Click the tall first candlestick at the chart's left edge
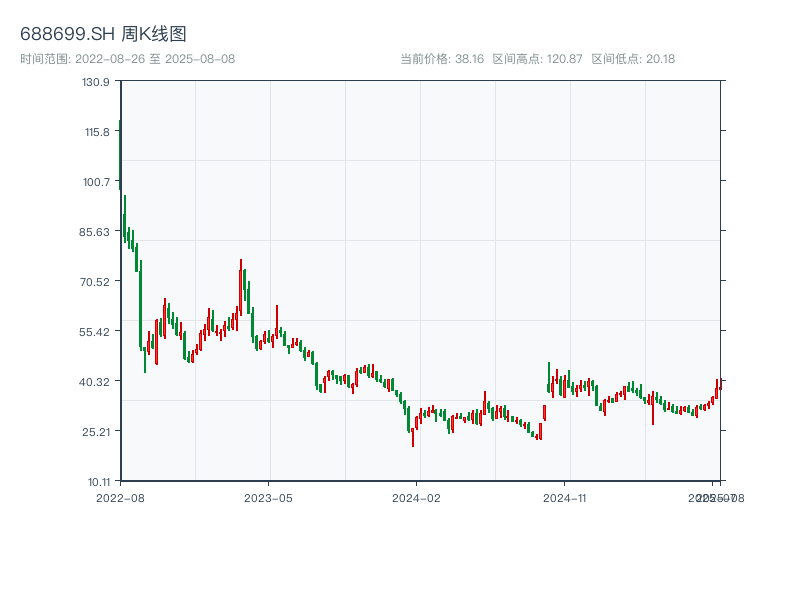Viewport: 800px width, 600px height. coord(120,155)
